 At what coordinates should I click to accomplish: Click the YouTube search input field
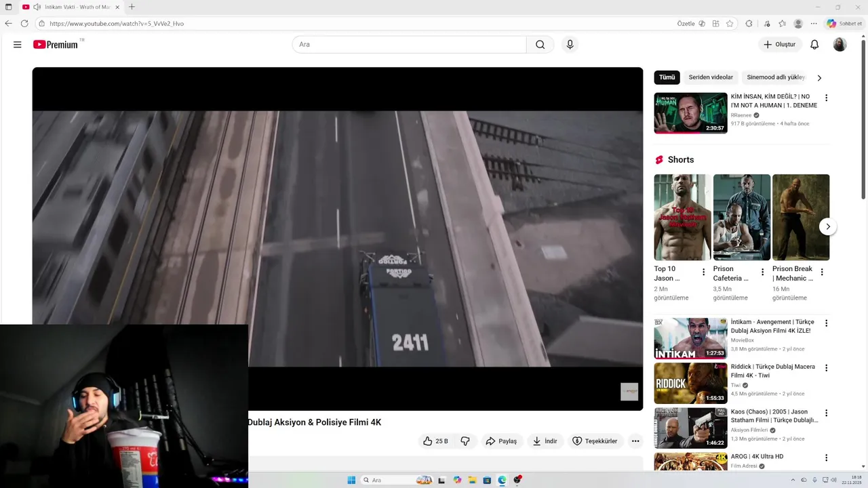409,45
